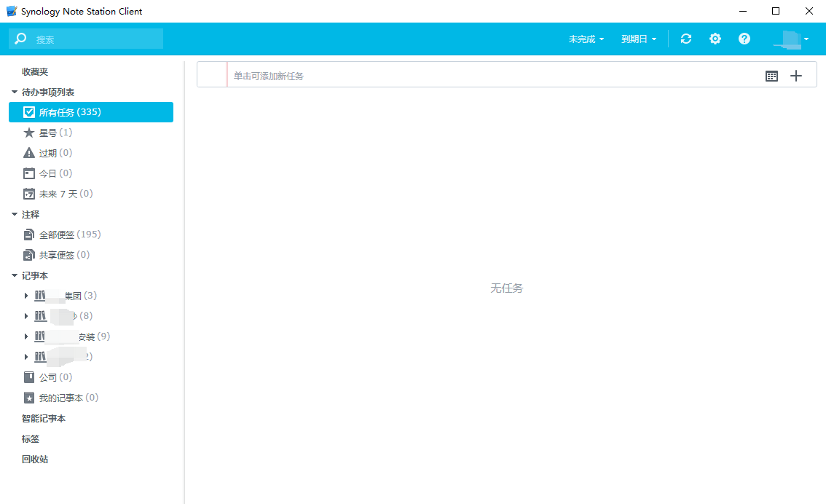The image size is (826, 504).
Task: Click shelf icon of the (8) notebook
Action: pos(40,316)
